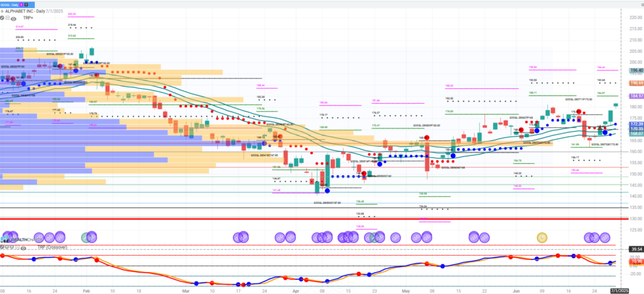
Task: Open the purple event marker above the 22 May date
Action: 485,237
